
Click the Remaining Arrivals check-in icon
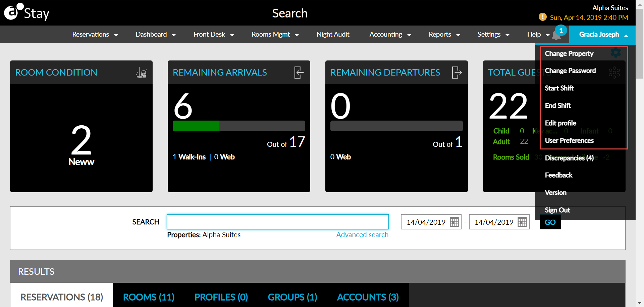(x=299, y=73)
